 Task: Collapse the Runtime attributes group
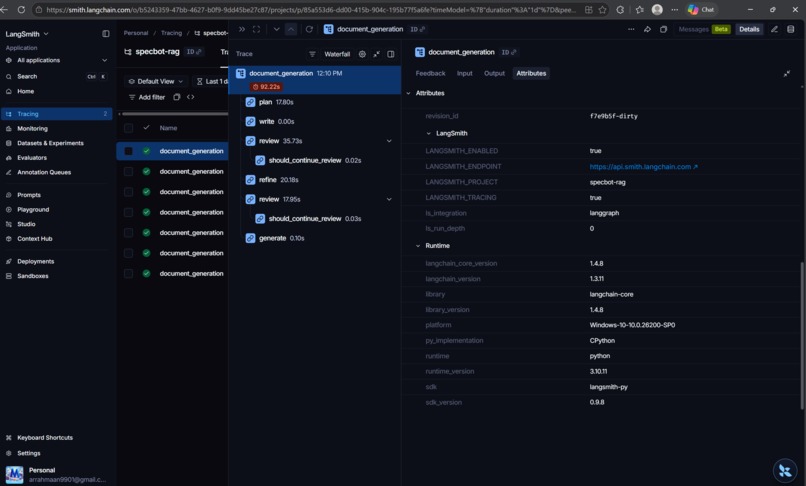pos(418,246)
